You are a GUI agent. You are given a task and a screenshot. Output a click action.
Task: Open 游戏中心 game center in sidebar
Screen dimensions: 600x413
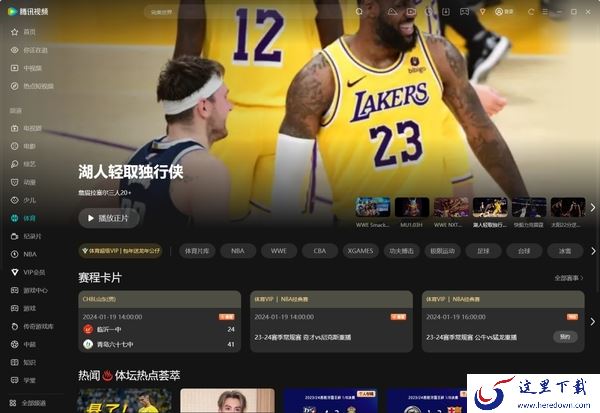click(29, 290)
